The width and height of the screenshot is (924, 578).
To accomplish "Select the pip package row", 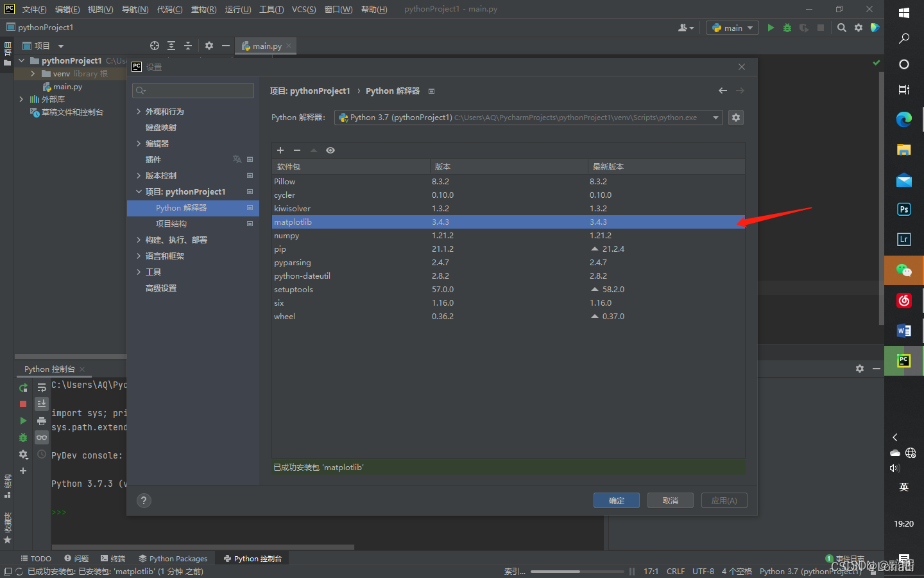I will (x=508, y=249).
